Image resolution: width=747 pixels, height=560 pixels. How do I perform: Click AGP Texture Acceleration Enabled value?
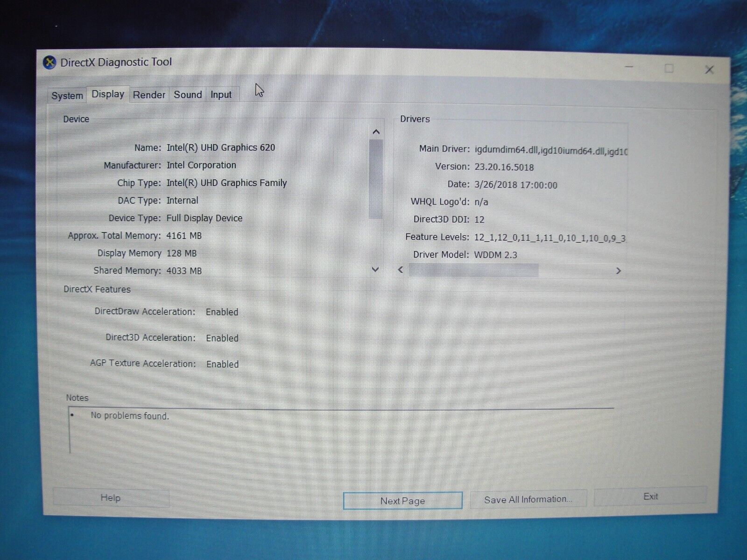222,364
